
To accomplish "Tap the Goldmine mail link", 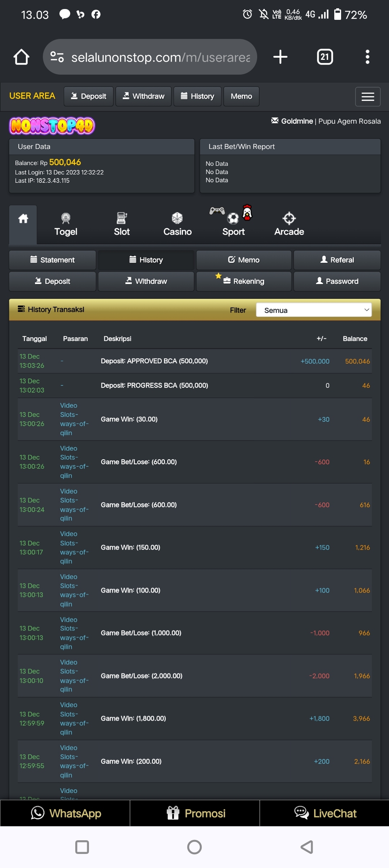I will pyautogui.click(x=292, y=121).
